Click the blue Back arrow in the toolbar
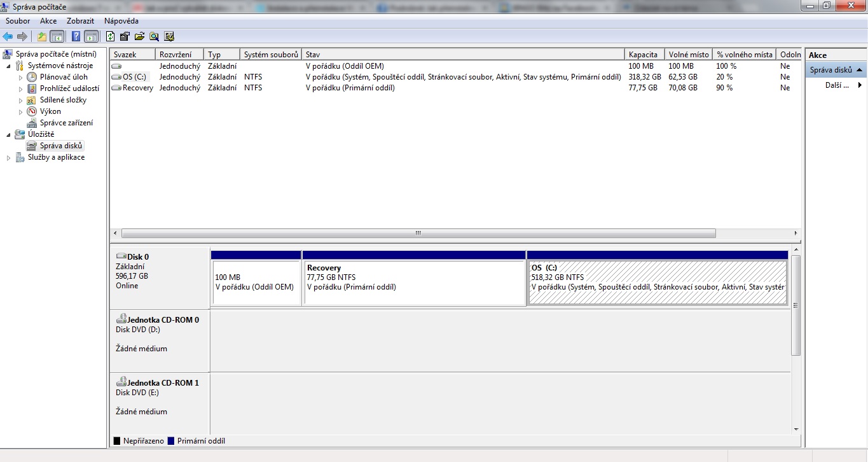Image resolution: width=868 pixels, height=462 pixels. 8,36
